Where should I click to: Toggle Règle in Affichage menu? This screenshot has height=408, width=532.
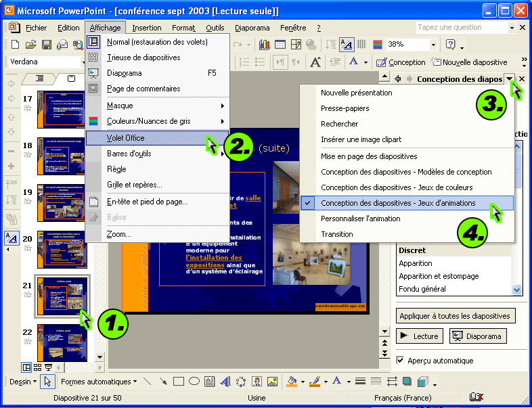point(158,169)
